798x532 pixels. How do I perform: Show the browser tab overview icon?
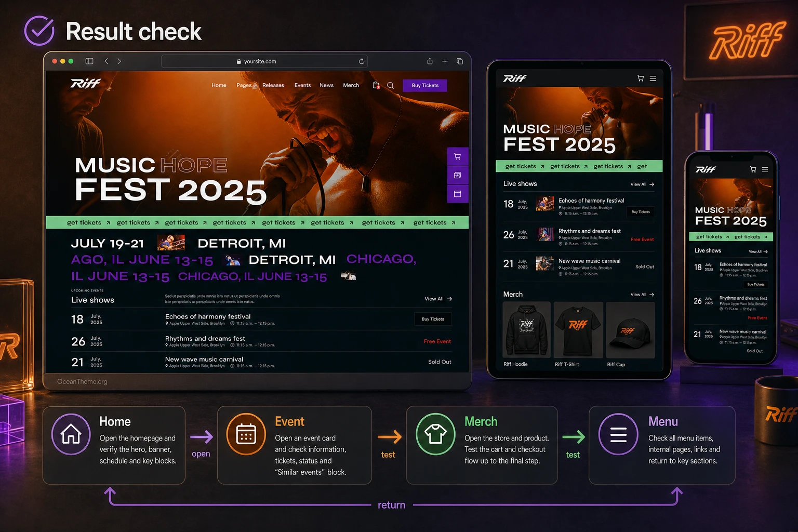pos(460,61)
